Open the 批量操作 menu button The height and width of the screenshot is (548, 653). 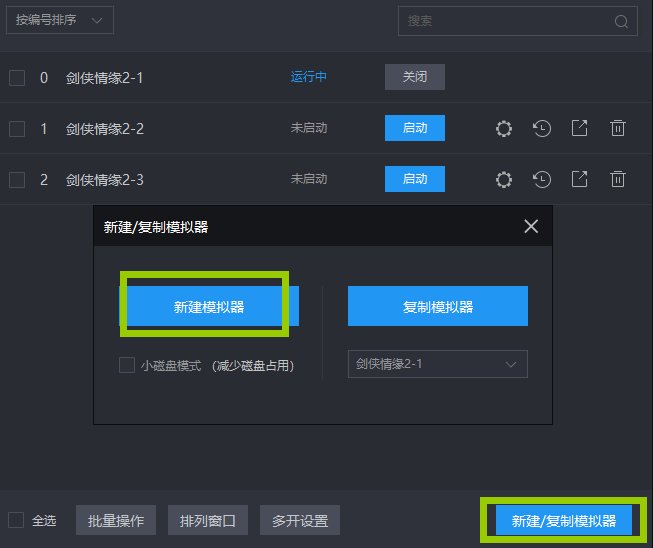point(116,520)
